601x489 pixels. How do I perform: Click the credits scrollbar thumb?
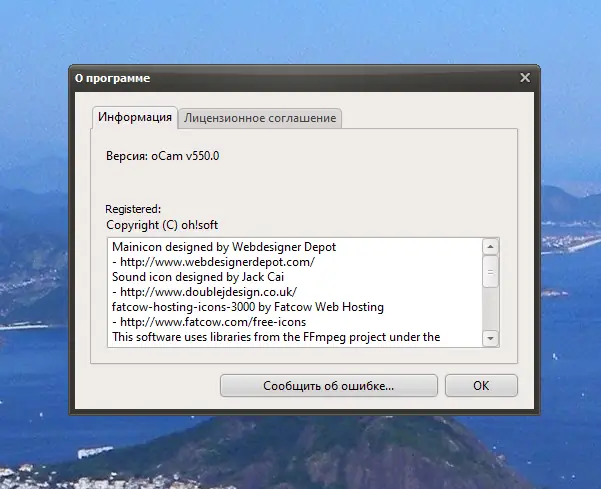(x=490, y=272)
